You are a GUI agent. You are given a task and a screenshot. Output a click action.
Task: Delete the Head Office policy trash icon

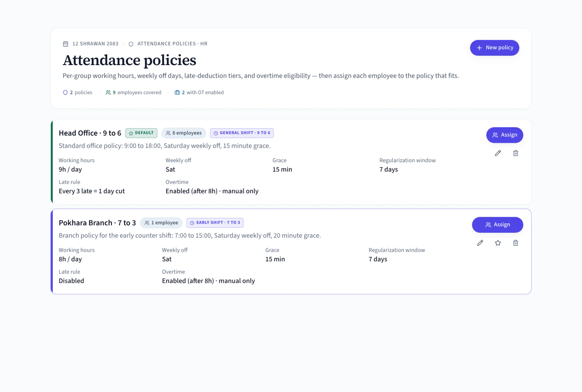click(x=515, y=153)
